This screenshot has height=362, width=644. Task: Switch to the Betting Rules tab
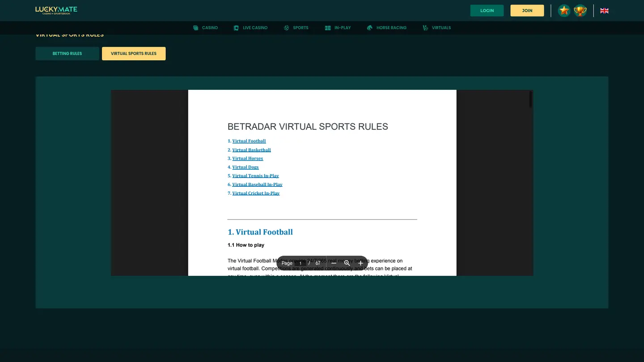(x=67, y=54)
